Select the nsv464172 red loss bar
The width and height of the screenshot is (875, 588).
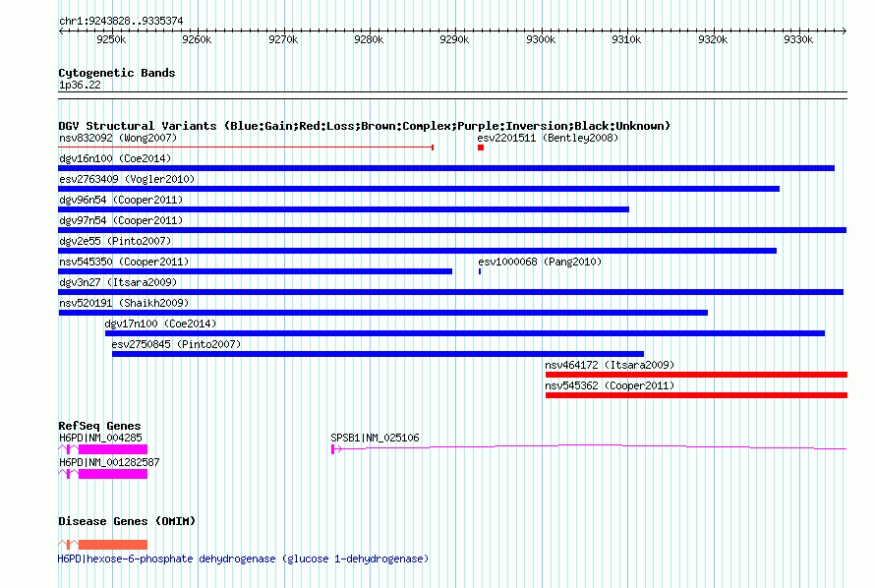pos(696,375)
